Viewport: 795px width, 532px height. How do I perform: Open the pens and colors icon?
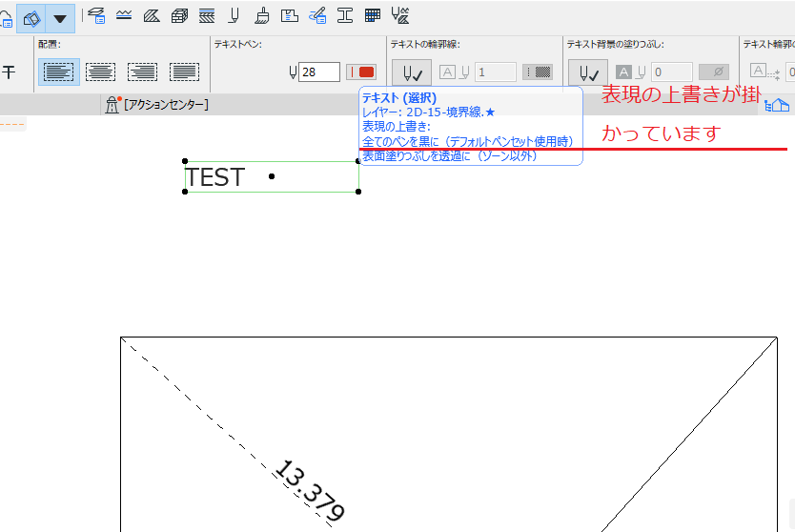pyautogui.click(x=234, y=15)
